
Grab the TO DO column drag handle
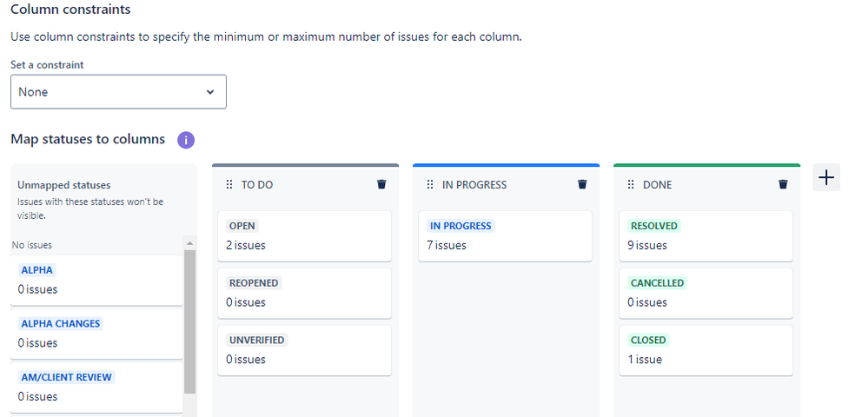pos(229,184)
